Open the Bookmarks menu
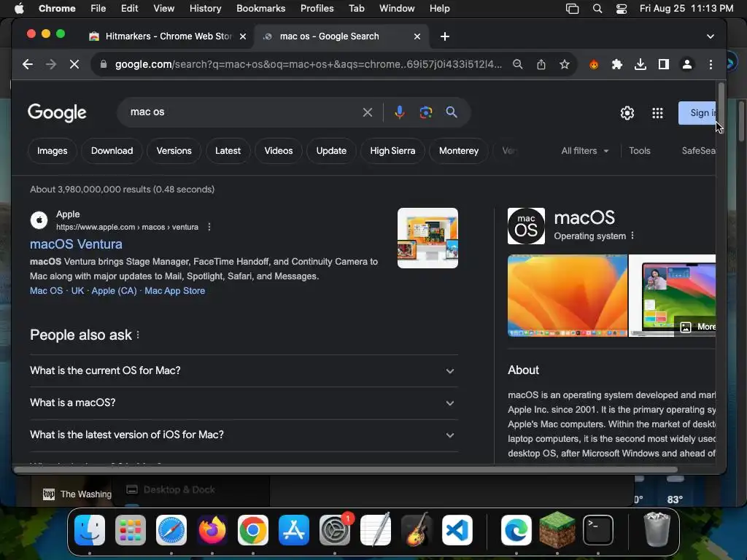 [x=260, y=9]
